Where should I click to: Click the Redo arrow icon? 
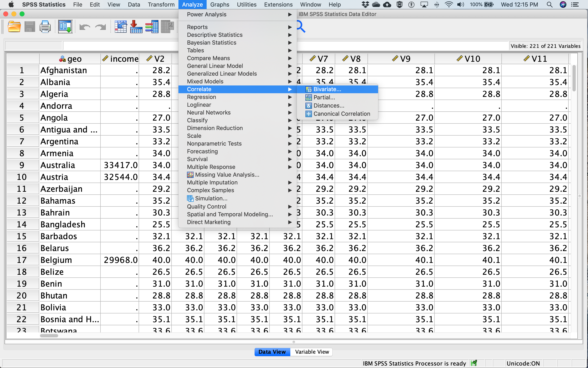100,27
